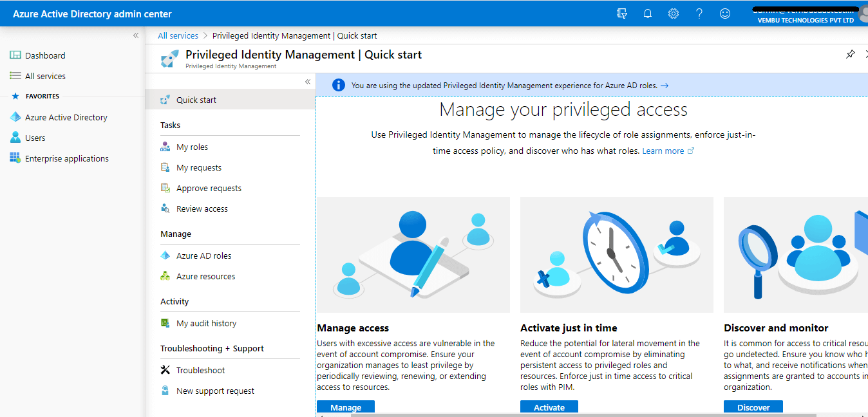Send feedback with the smiley icon

pyautogui.click(x=725, y=14)
